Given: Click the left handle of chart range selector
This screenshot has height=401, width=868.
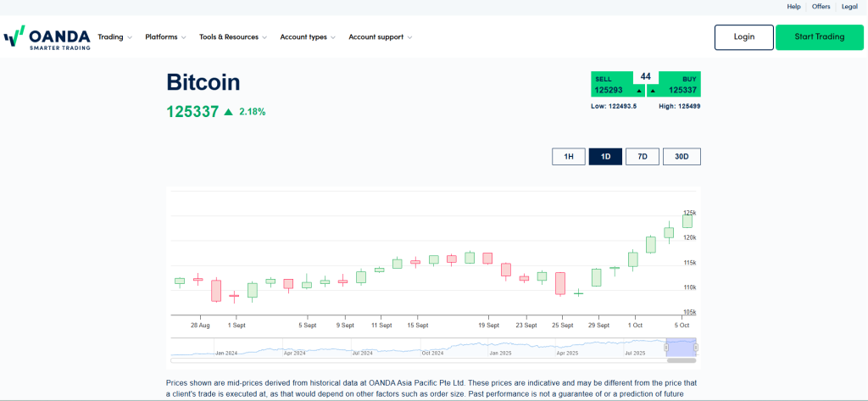Looking at the screenshot, I should point(666,348).
